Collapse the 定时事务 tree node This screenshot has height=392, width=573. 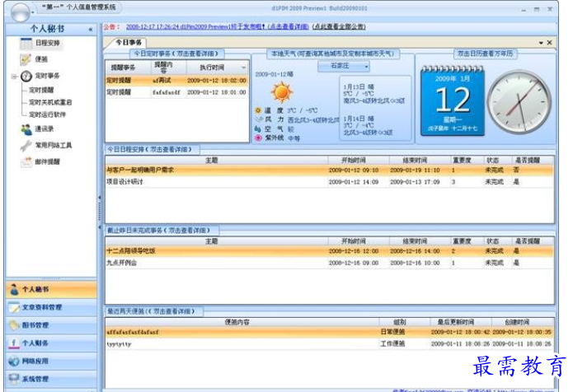tap(14, 77)
